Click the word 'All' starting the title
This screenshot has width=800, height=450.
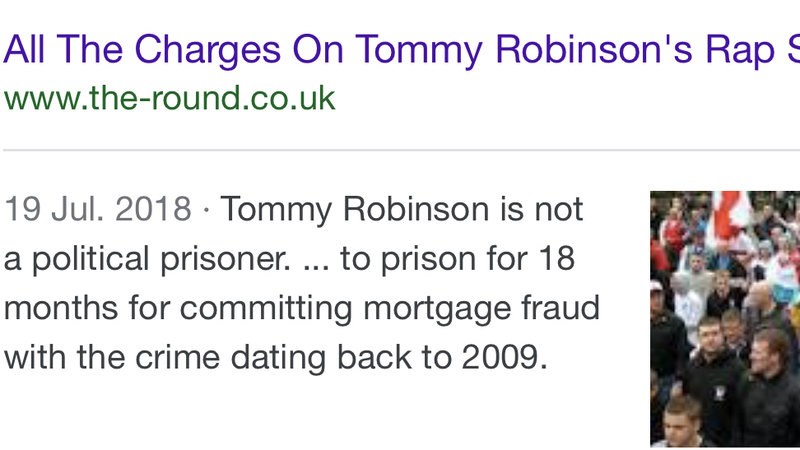24,51
